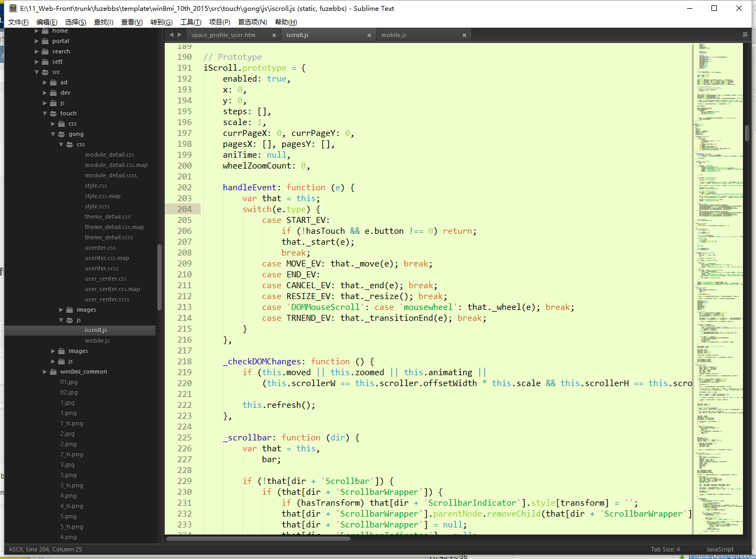Open 5_h.png image file

pyautogui.click(x=72, y=526)
